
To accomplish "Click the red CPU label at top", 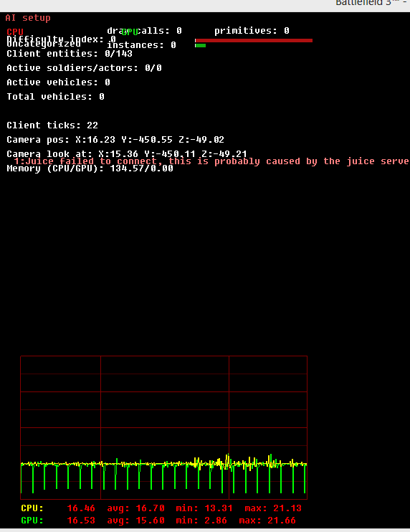I will 15,32.
